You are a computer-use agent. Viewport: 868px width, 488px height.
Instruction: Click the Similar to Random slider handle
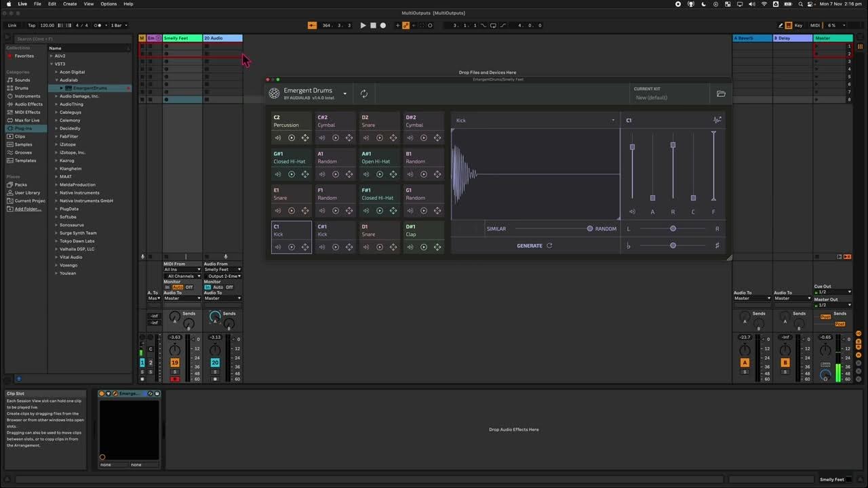pos(590,228)
